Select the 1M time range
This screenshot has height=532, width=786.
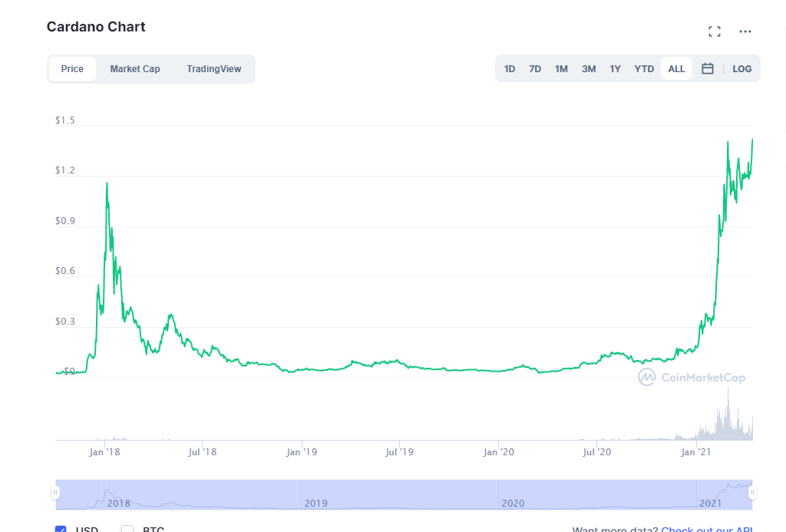tap(561, 68)
